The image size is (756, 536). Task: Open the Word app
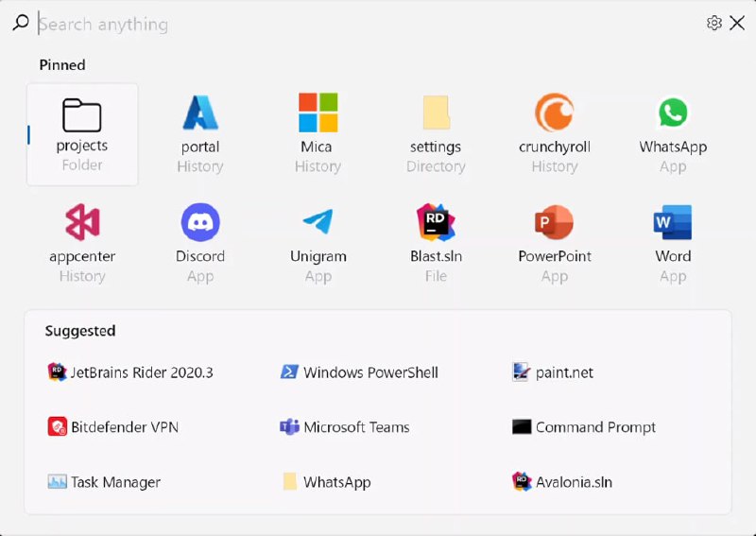[x=673, y=243]
